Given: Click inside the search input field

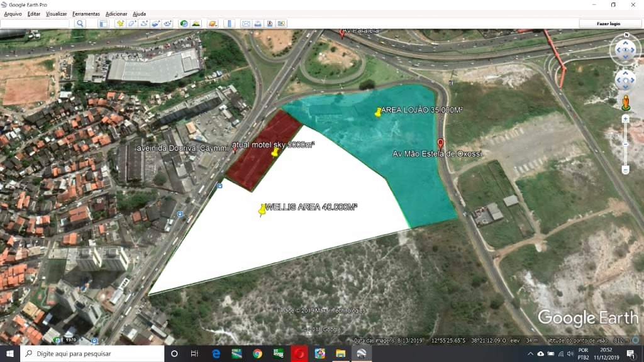Looking at the screenshot, I should [x=35, y=23].
